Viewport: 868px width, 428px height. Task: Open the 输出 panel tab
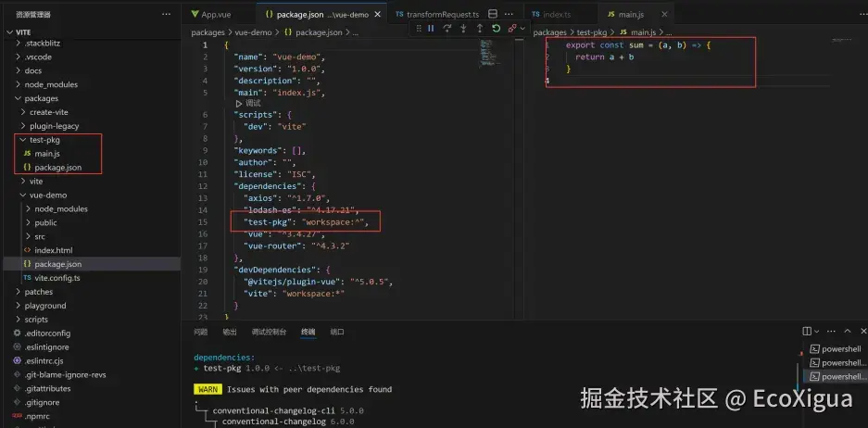(x=229, y=332)
